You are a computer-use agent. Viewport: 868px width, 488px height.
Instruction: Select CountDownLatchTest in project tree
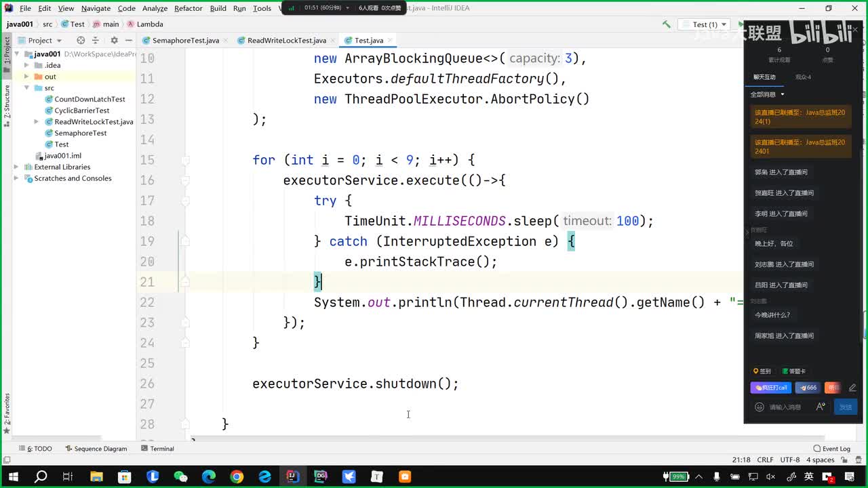pos(90,100)
